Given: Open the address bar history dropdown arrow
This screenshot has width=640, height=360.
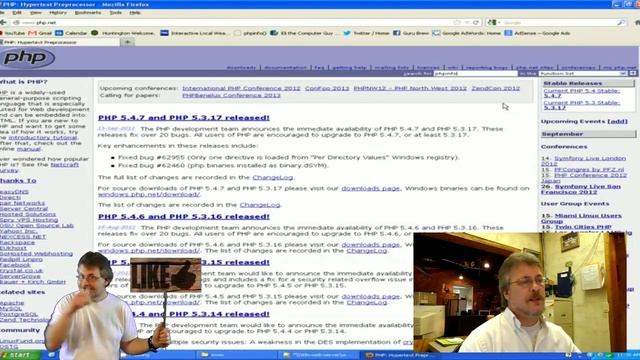Looking at the screenshot, I should pos(467,22).
